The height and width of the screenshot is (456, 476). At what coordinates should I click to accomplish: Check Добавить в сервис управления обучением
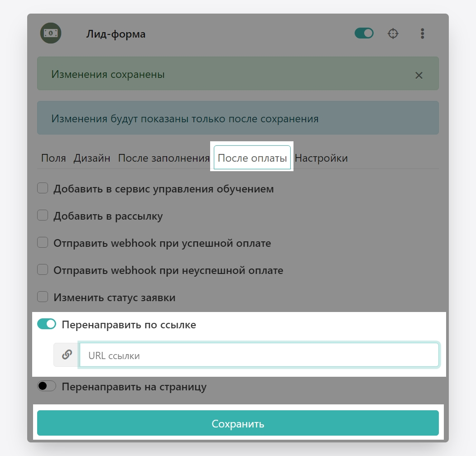click(43, 188)
